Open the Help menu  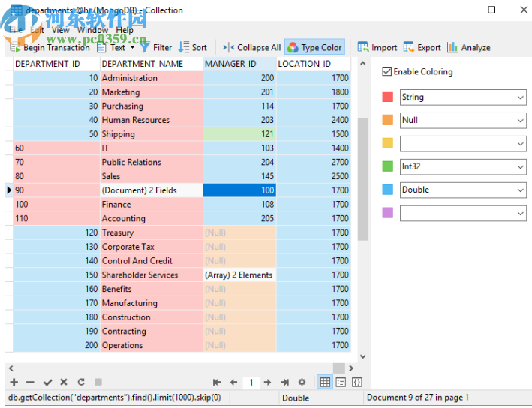[x=125, y=30]
